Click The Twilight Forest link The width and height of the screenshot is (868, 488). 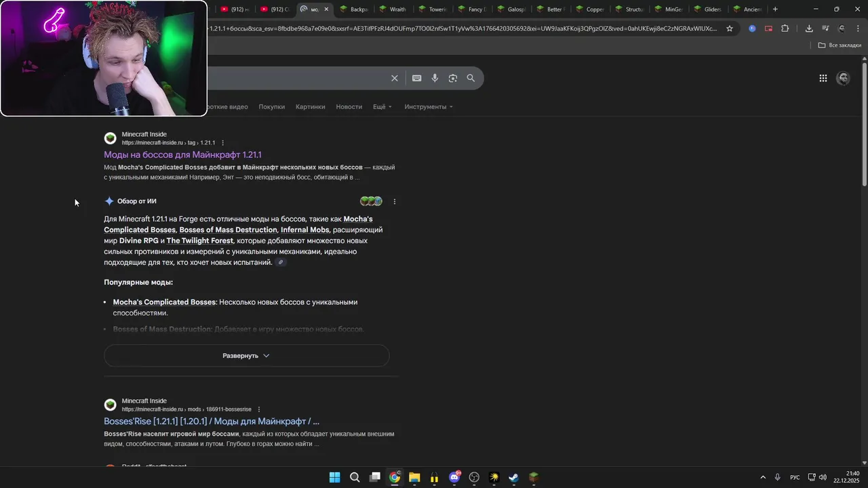[200, 241]
